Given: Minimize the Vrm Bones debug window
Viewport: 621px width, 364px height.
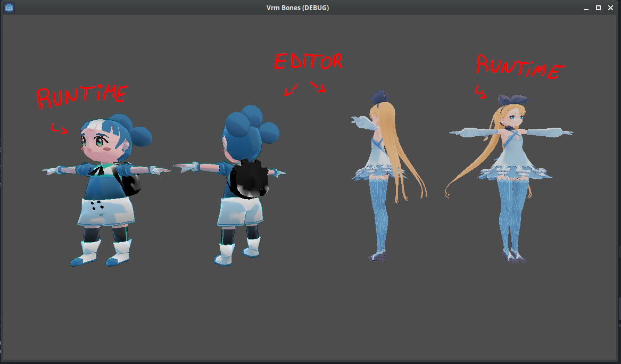Looking at the screenshot, I should pyautogui.click(x=586, y=7).
